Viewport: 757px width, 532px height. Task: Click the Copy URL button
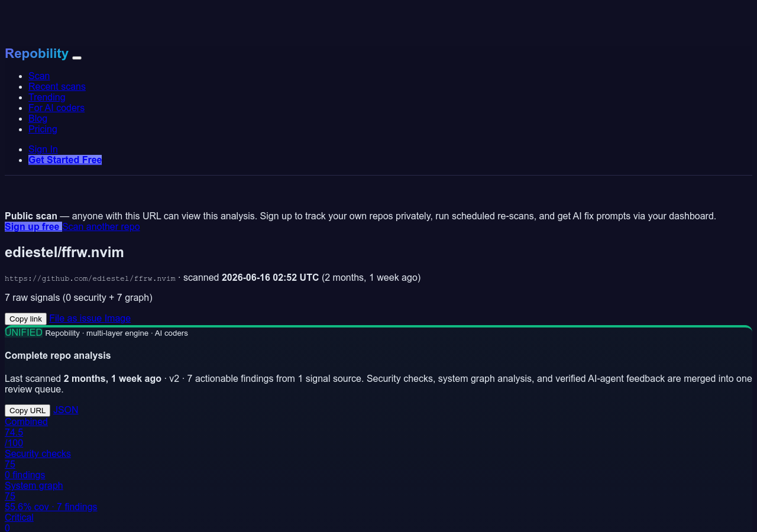pos(27,410)
